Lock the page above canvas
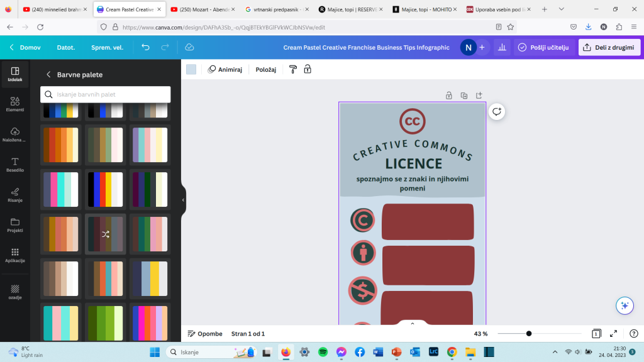The image size is (644, 362). click(x=449, y=96)
